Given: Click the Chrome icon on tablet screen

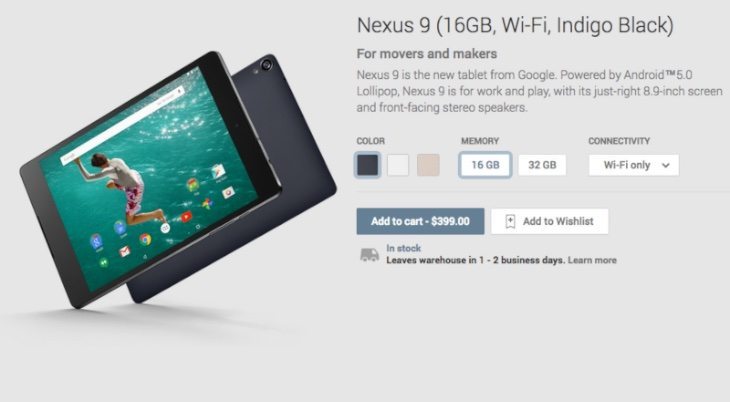Looking at the screenshot, I should 145,239.
